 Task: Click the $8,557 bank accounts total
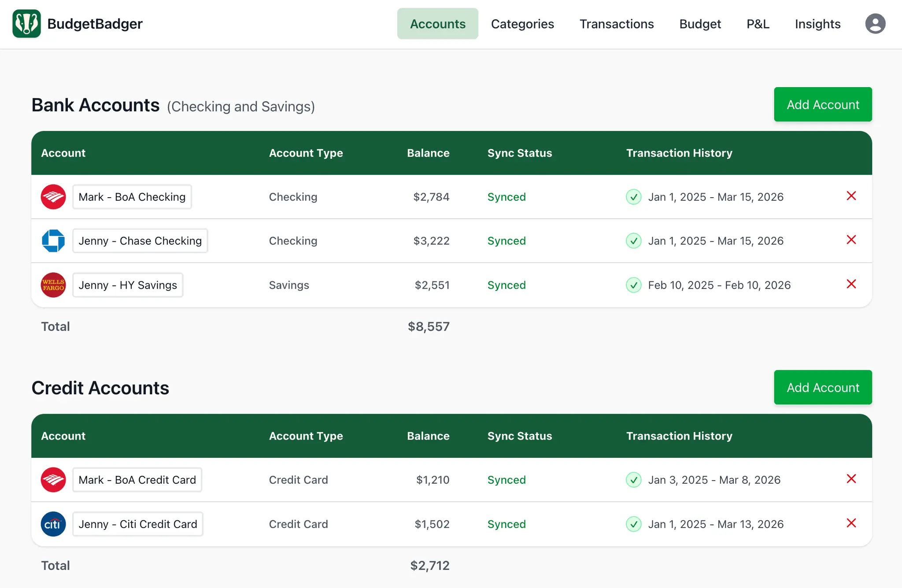click(429, 327)
